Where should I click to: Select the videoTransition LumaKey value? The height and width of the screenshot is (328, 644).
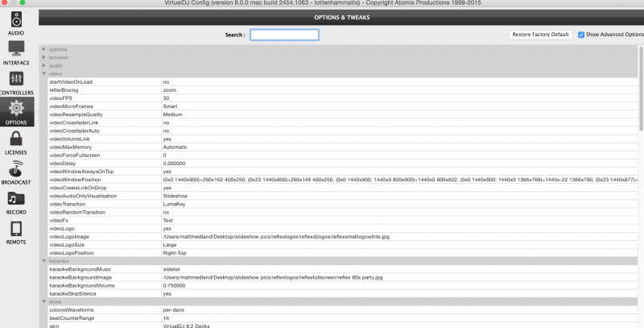(175, 204)
